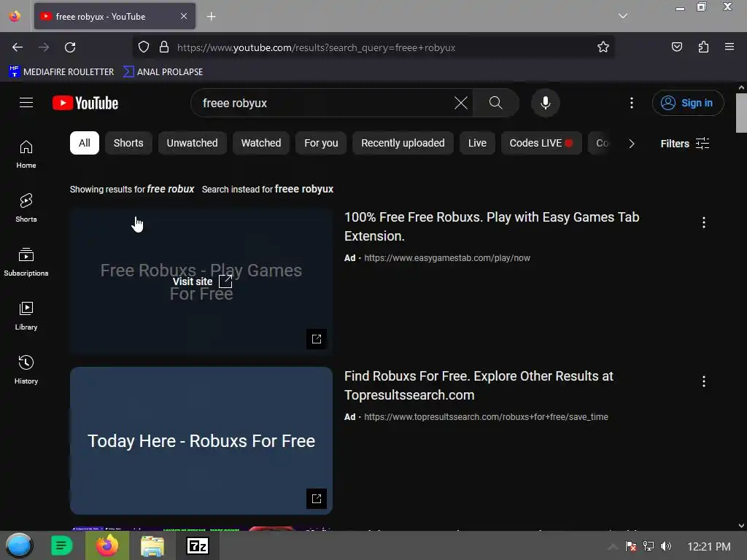Click the topresultssearch.com ad URL
Viewport: 747px width, 560px height.
486,417
